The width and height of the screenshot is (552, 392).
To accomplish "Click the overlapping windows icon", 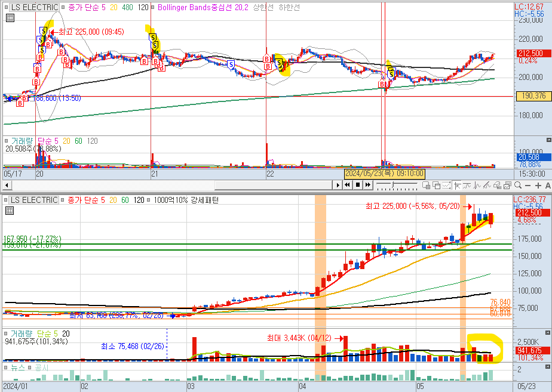I will click(x=436, y=186).
